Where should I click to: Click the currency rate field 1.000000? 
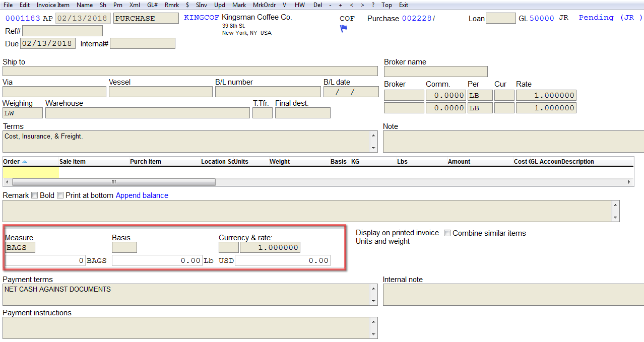click(x=270, y=247)
